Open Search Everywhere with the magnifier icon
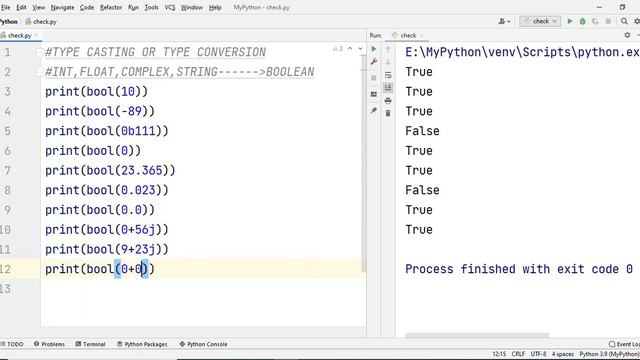This screenshot has width=640, height=360. coord(624,21)
